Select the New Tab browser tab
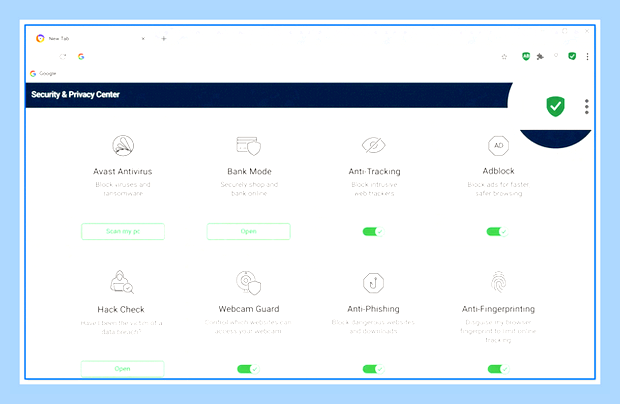The height and width of the screenshot is (404, 620). tap(90, 38)
